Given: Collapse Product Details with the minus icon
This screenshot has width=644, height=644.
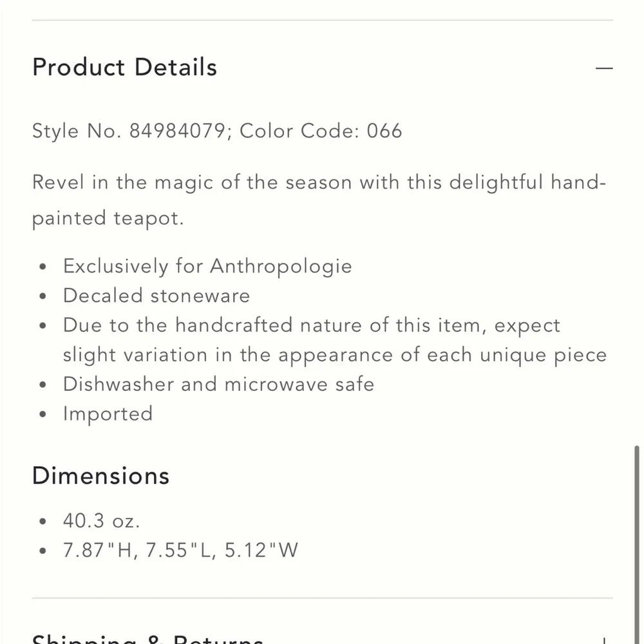Looking at the screenshot, I should [x=604, y=68].
